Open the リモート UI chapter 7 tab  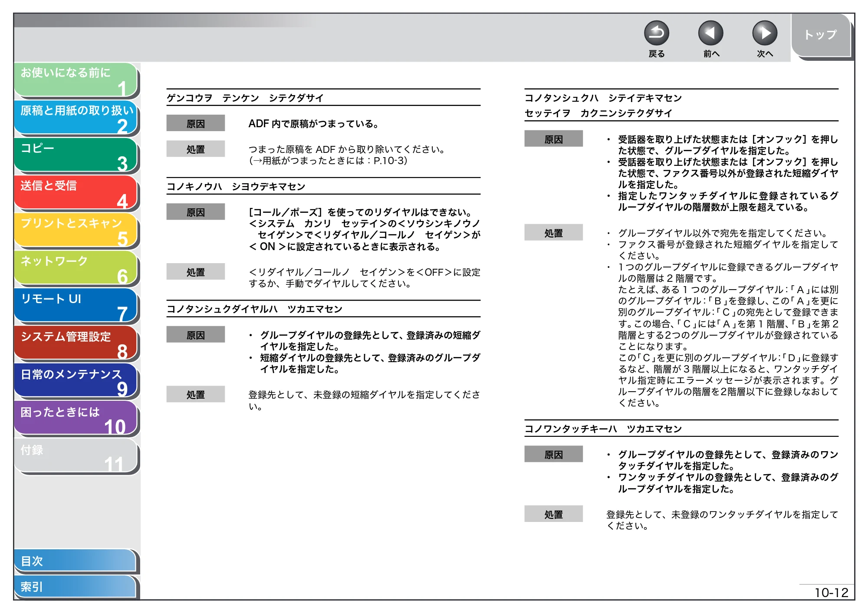point(76,306)
